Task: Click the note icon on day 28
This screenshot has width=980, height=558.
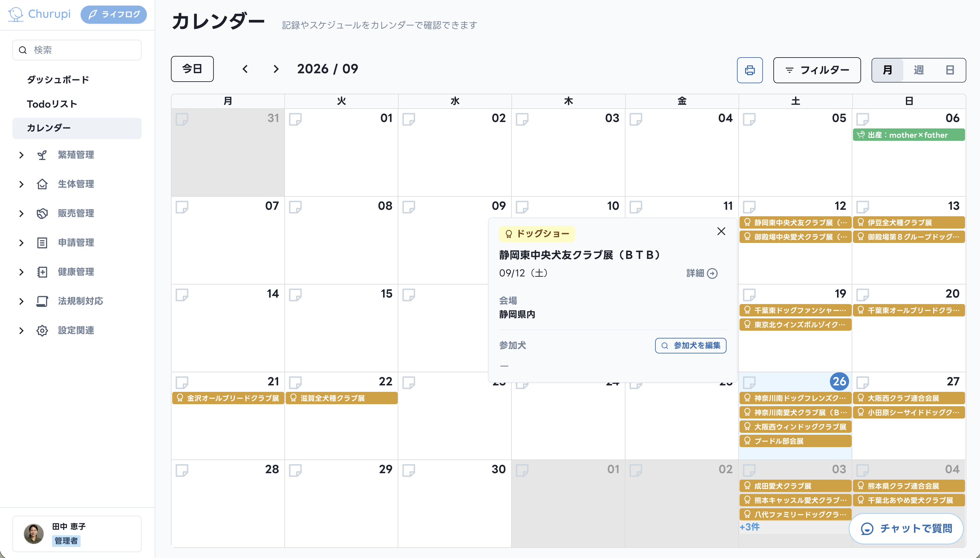Action: (182, 470)
